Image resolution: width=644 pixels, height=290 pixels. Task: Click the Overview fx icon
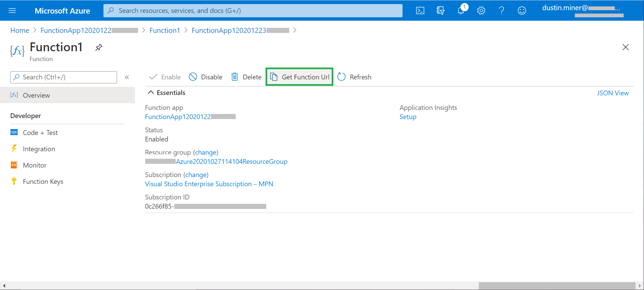point(14,95)
